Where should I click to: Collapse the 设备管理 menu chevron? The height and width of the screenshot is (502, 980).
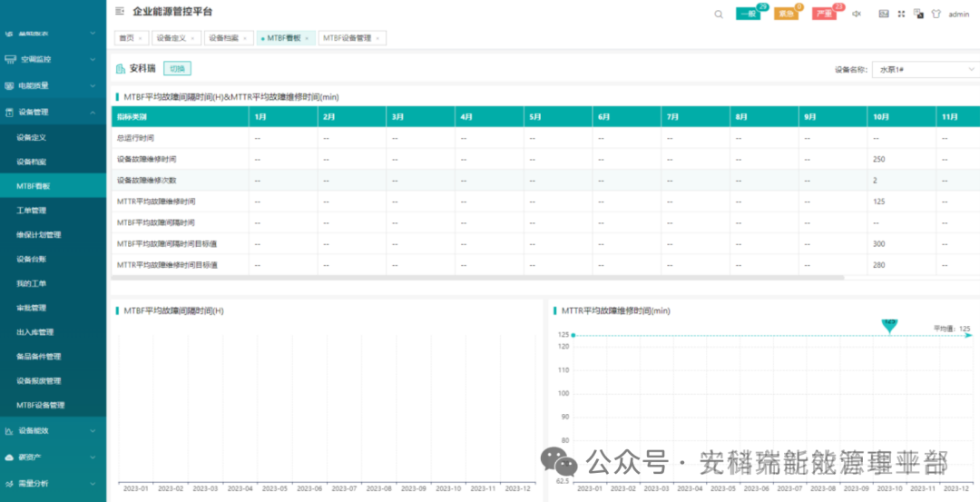tap(93, 113)
